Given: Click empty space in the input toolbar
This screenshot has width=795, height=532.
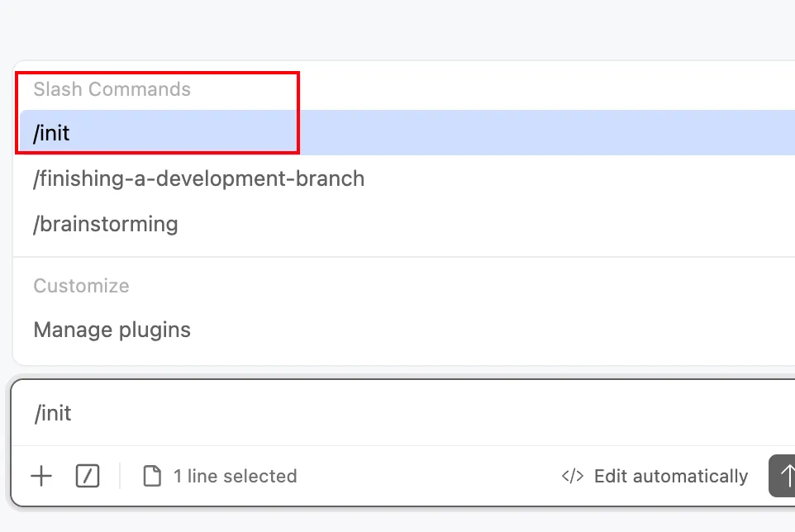Looking at the screenshot, I should (430, 476).
